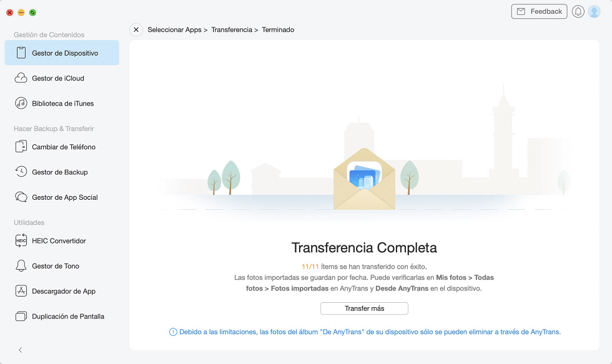Screen dimensions: 612x364
Task: Click the 11/11 transferred items count
Action: tap(310, 267)
